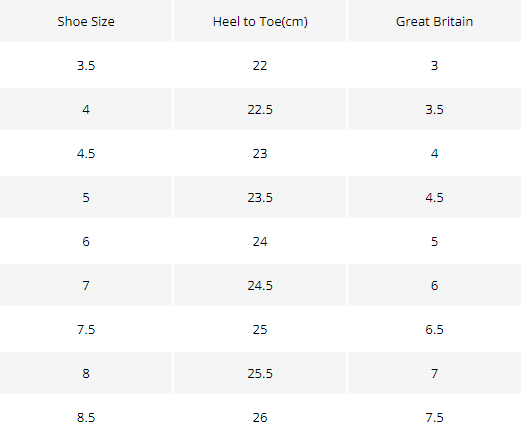The width and height of the screenshot is (521, 437).
Task: Select the 22 cm heel to toe cell
Action: pyautogui.click(x=260, y=65)
